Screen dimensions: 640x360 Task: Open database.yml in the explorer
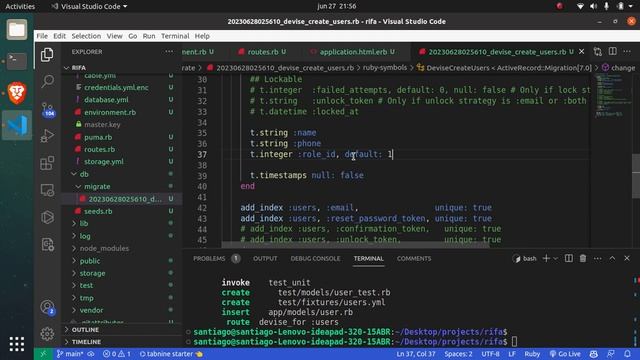(x=106, y=100)
